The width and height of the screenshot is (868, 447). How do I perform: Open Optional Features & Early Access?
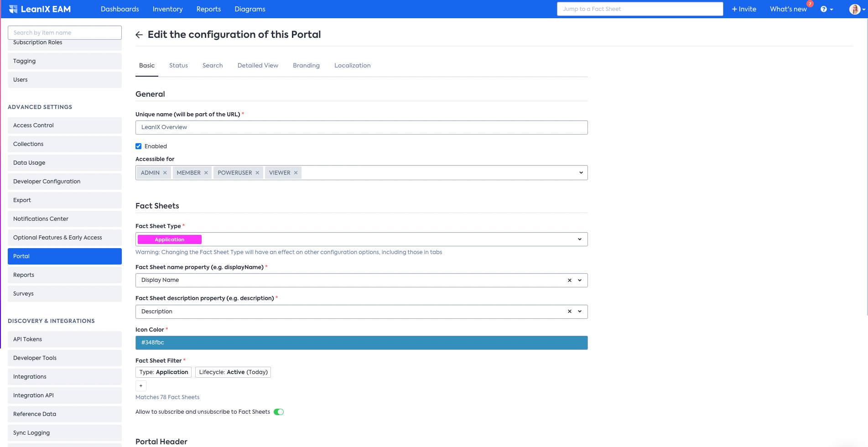click(65, 238)
